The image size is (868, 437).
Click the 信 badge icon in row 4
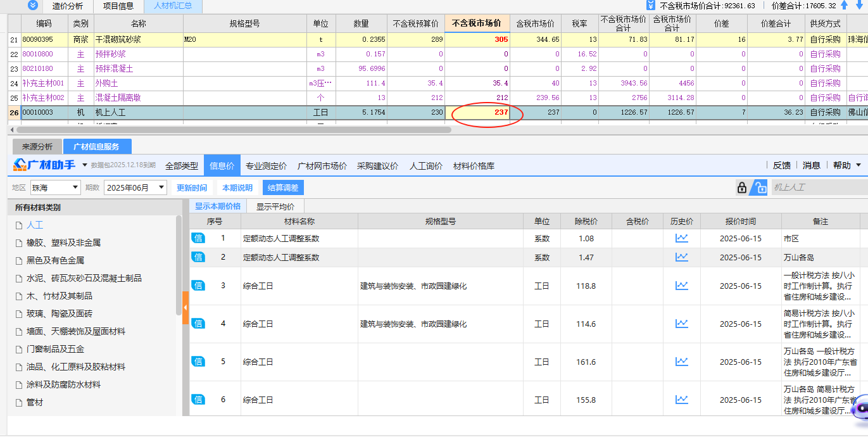pyautogui.click(x=198, y=324)
